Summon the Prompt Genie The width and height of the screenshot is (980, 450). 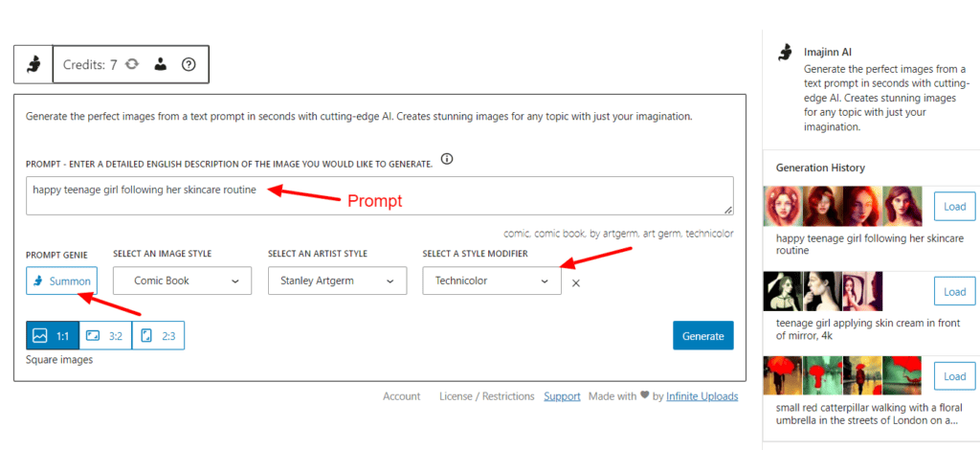point(61,281)
